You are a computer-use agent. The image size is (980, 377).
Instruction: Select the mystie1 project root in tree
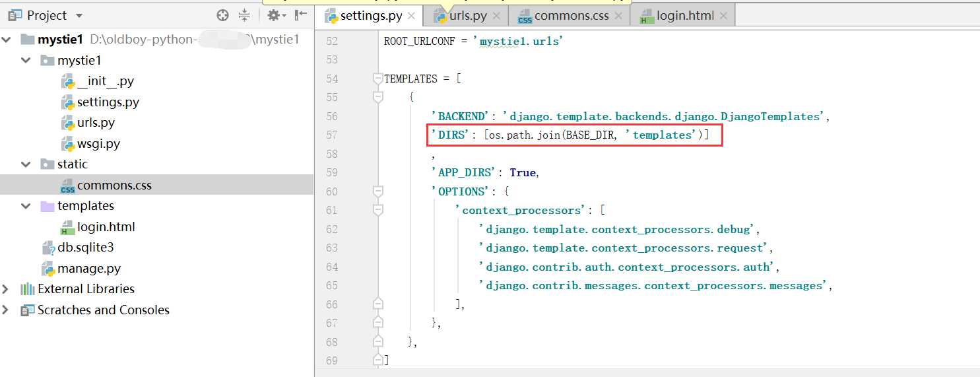157,40
